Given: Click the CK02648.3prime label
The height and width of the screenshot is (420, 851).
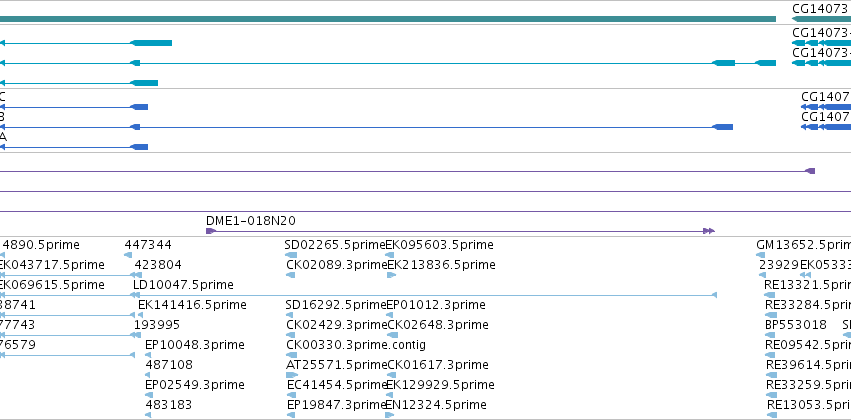Looking at the screenshot, I should (438, 325).
